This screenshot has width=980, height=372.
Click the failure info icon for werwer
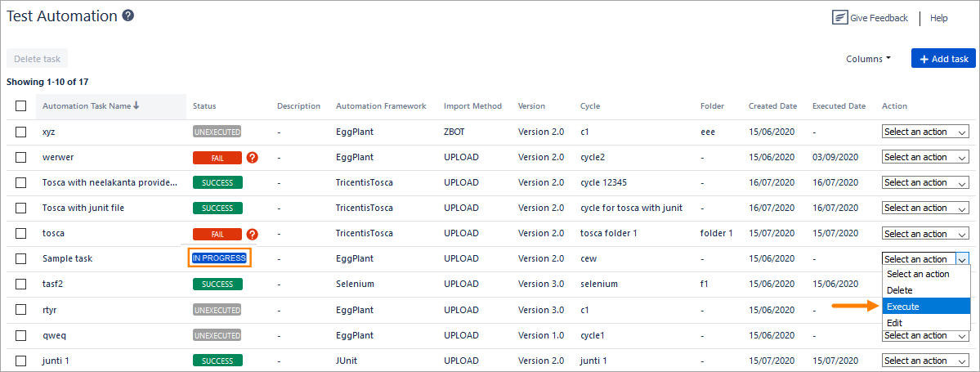[x=252, y=157]
